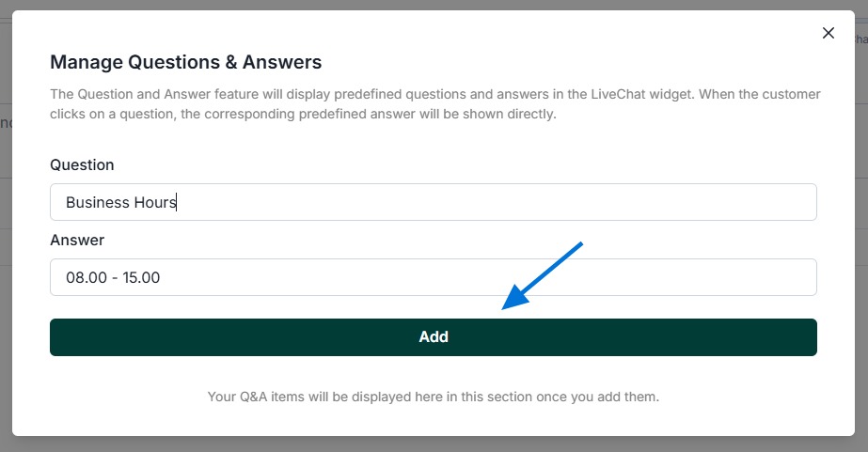The height and width of the screenshot is (452, 868).
Task: Focus the Question input field
Action: tap(433, 202)
